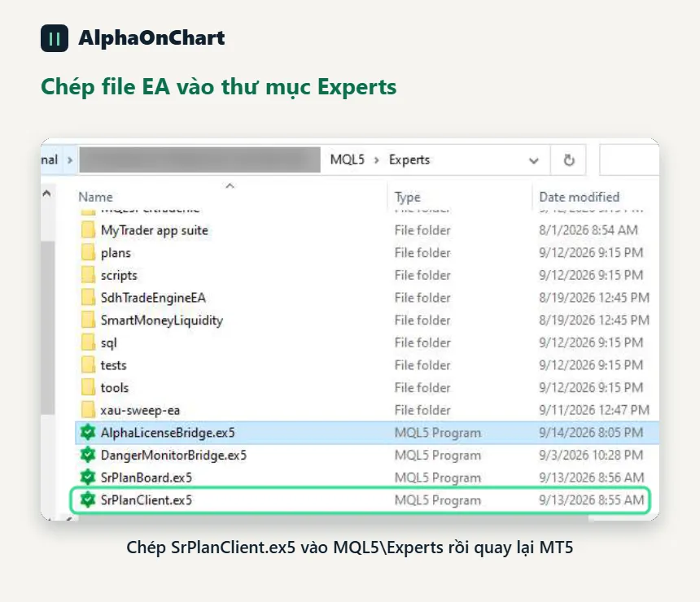Select file name SrPlanBoard.ex5

[147, 478]
